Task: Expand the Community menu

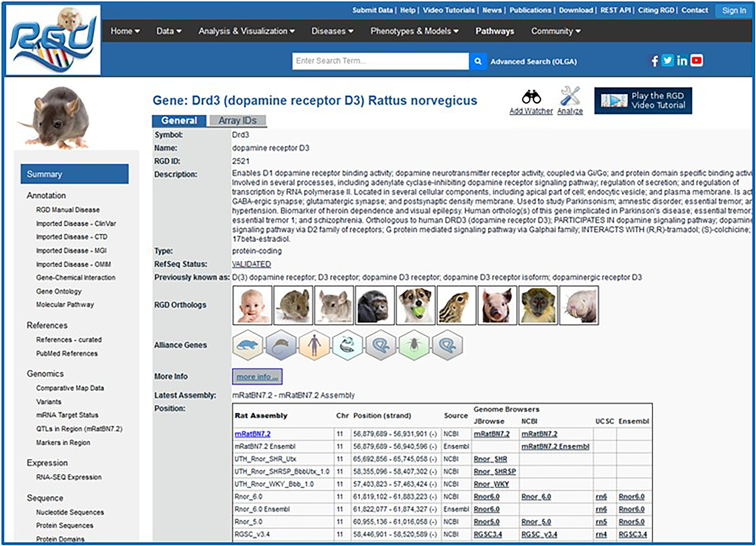Action: pos(556,31)
